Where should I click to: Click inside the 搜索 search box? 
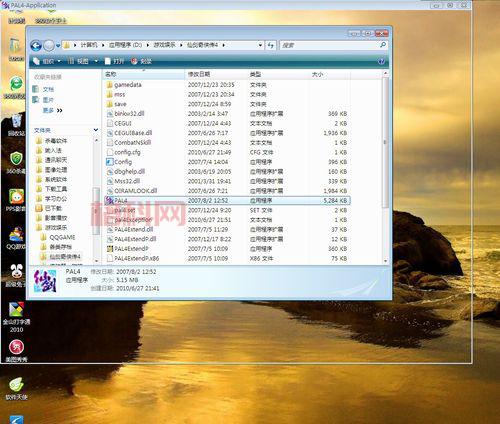pyautogui.click(x=328, y=45)
